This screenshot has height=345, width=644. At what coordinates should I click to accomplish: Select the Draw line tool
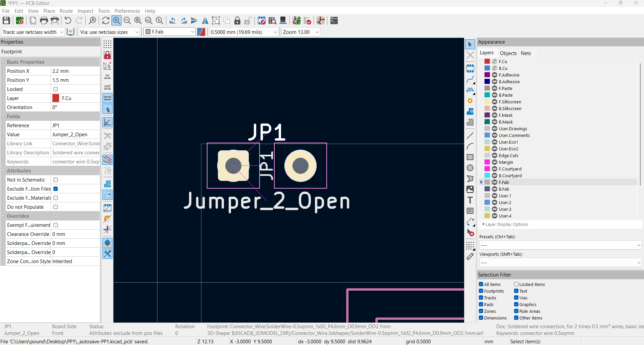pyautogui.click(x=470, y=136)
